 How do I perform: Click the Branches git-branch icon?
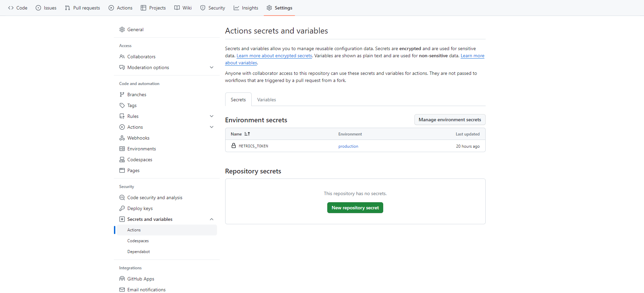pos(122,95)
